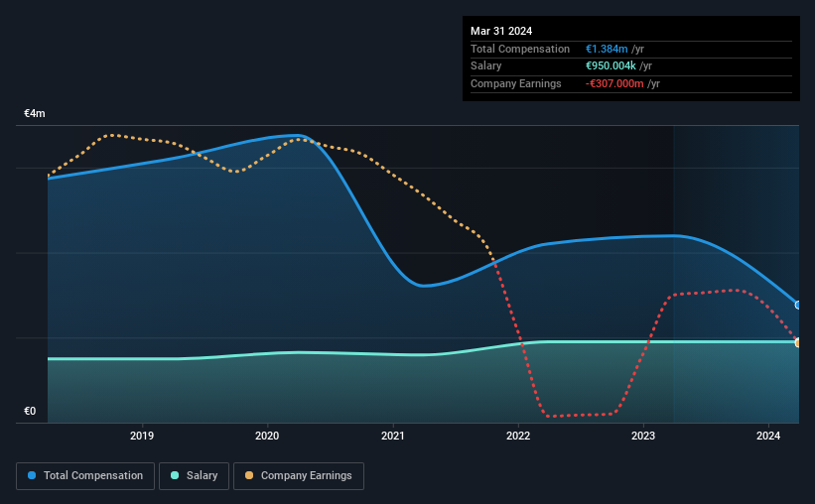Click the €0 y-axis label

(x=30, y=411)
